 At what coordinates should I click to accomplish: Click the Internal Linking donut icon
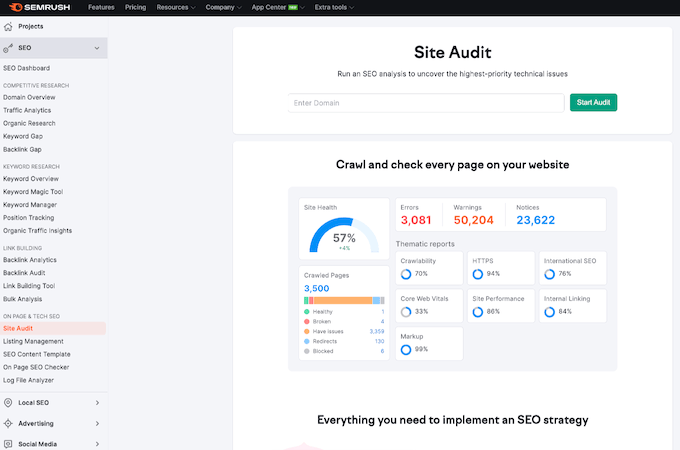pyautogui.click(x=549, y=312)
